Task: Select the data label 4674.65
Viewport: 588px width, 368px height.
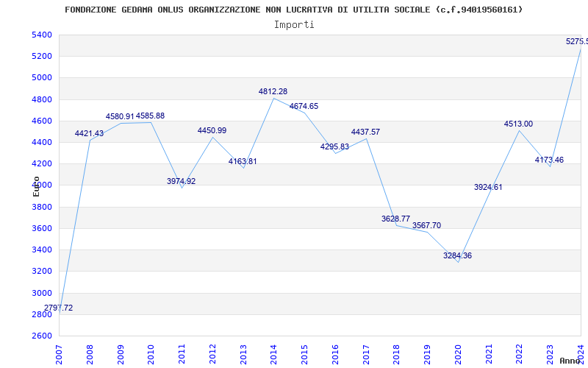Action: [x=304, y=106]
